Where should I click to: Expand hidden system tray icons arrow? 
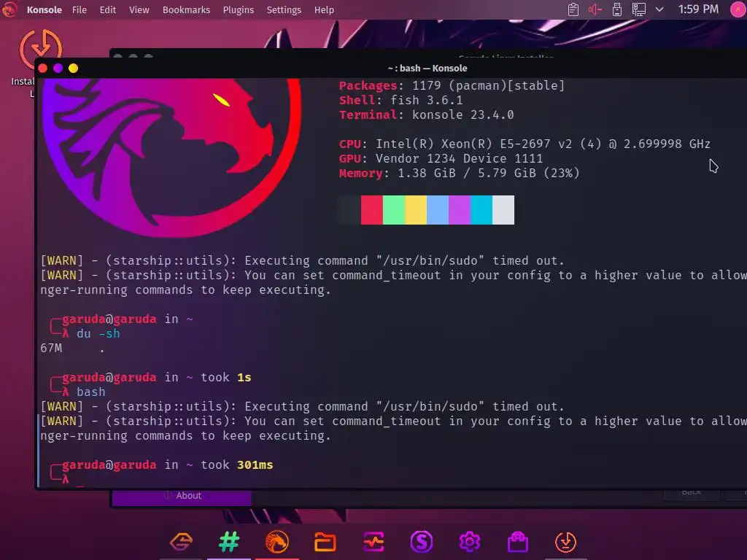659,9
